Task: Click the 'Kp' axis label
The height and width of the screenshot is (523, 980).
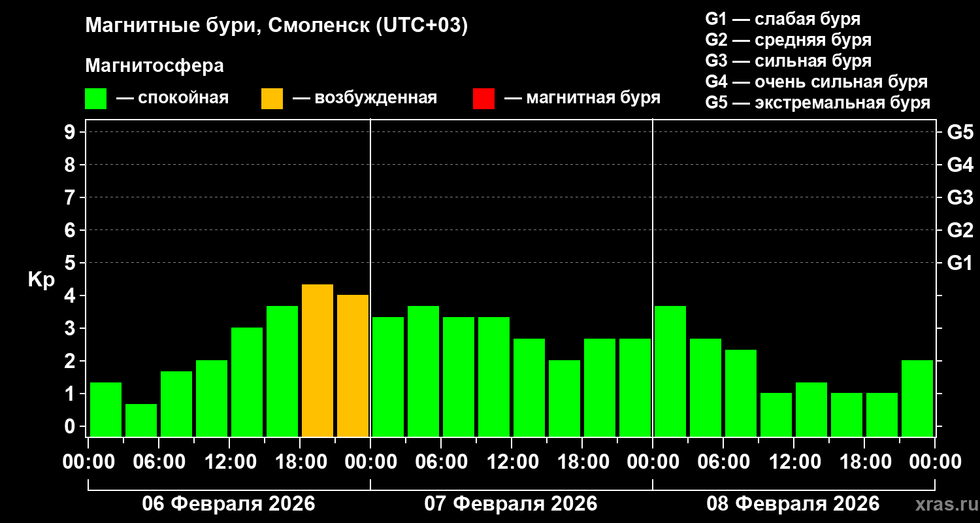Action: (41, 279)
